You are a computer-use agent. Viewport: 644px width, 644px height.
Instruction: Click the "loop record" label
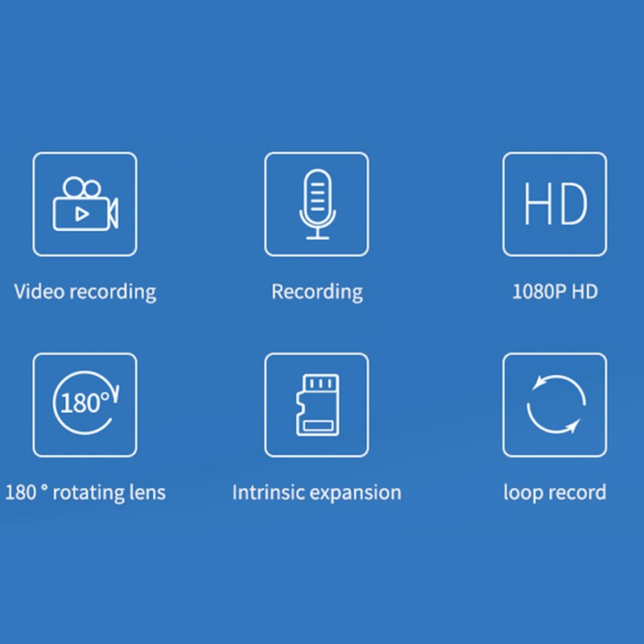[x=555, y=493]
